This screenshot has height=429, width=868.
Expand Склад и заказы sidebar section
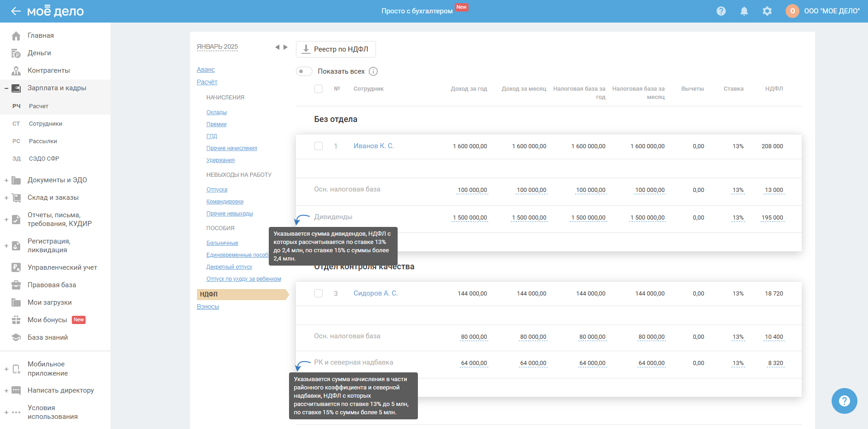tap(6, 198)
